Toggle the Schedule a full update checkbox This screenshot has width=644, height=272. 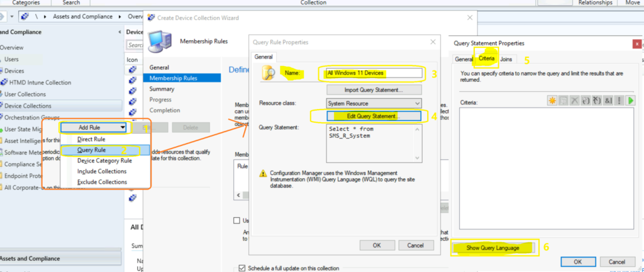click(242, 268)
